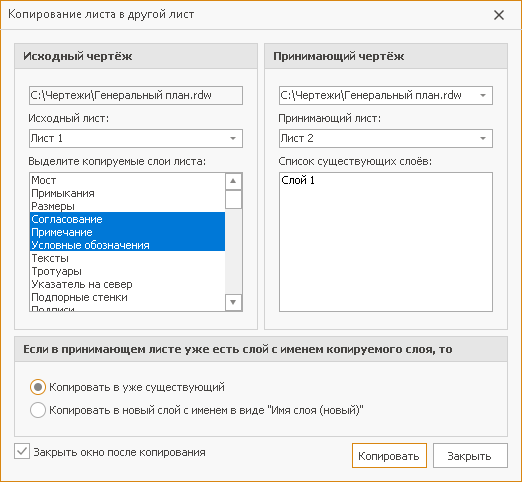Select 'Копировать в уже существующий' radio button
This screenshot has height=482, width=522.
[38, 387]
